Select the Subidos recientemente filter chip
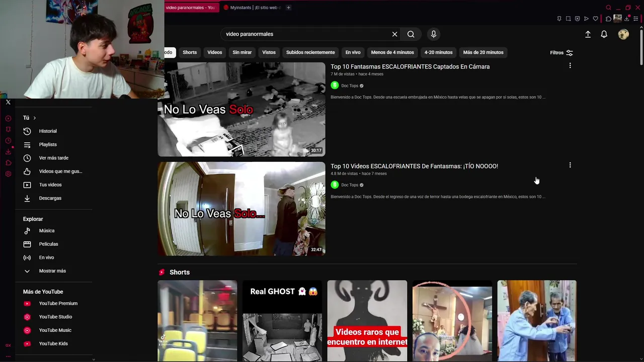The height and width of the screenshot is (362, 644). pos(310,52)
